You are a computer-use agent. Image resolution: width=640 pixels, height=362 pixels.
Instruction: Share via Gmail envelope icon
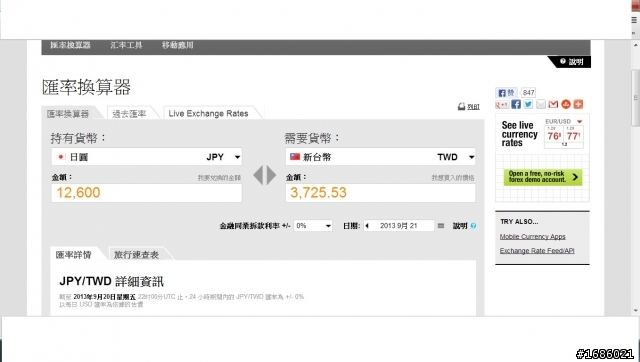pos(553,104)
